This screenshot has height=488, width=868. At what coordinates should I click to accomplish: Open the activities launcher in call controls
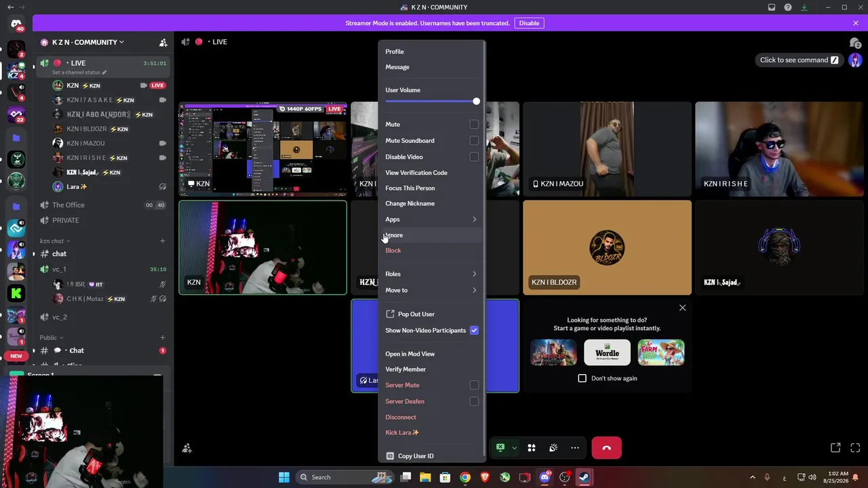532,447
